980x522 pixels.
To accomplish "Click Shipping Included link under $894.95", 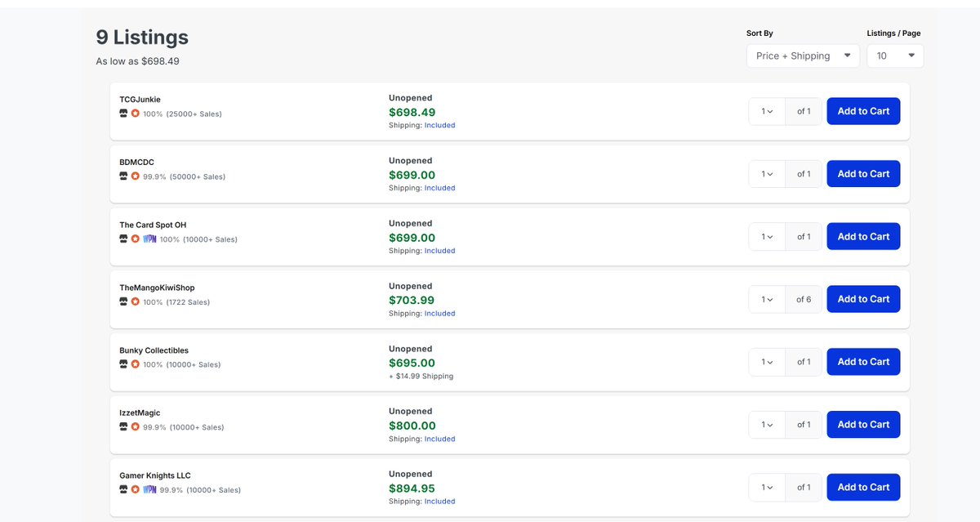I will pyautogui.click(x=439, y=502).
